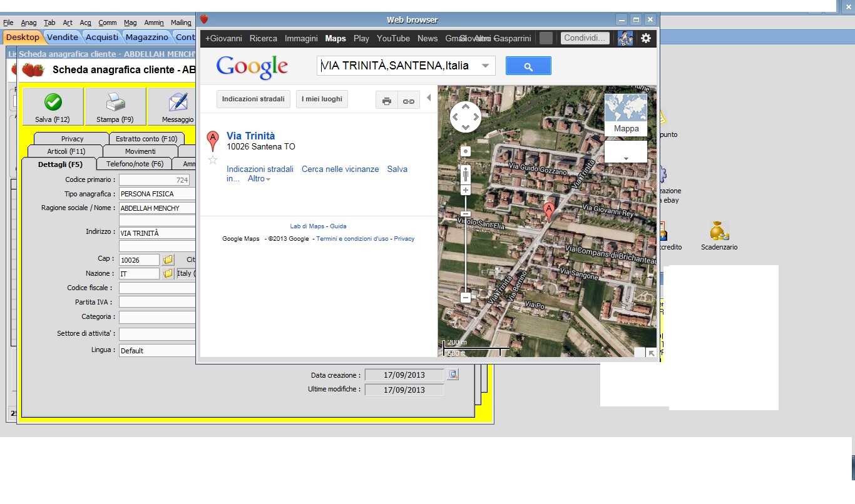This screenshot has width=855, height=504.
Task: Open the Estratto conto (F10) tab
Action: [146, 139]
